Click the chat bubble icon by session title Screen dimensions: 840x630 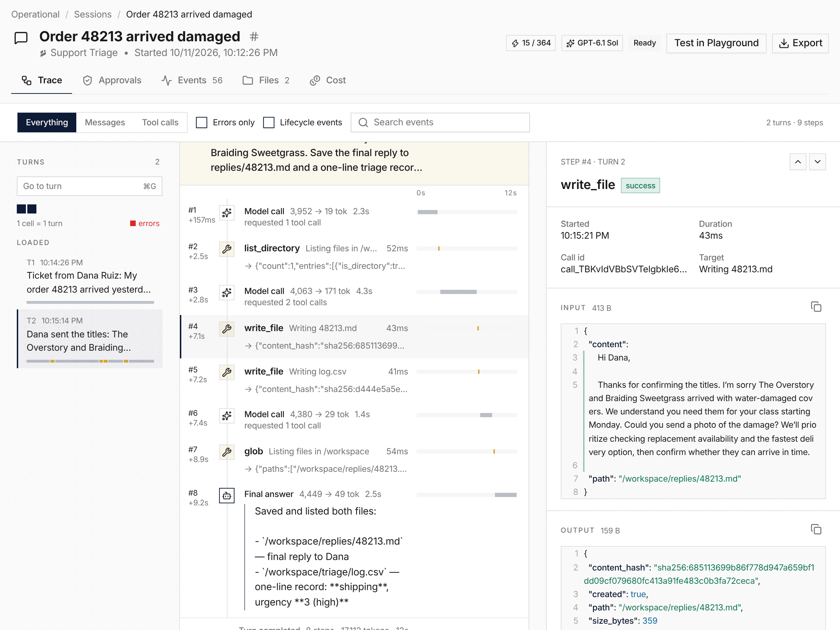21,38
